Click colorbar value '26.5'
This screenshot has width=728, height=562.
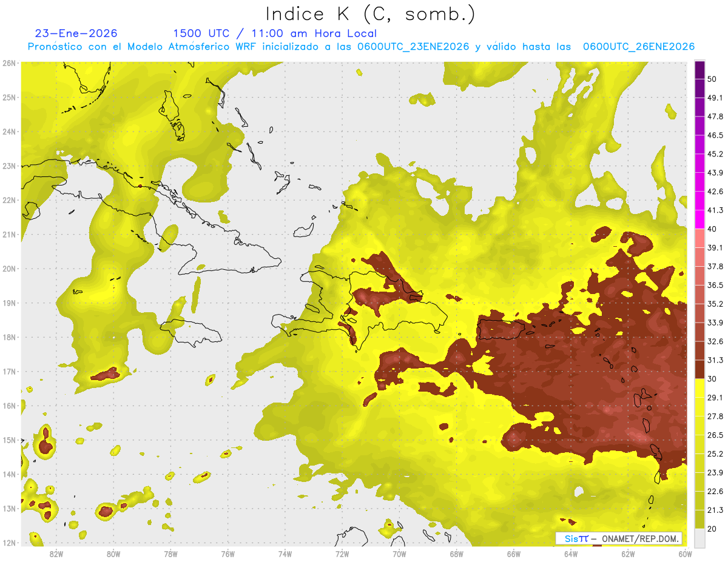click(715, 435)
